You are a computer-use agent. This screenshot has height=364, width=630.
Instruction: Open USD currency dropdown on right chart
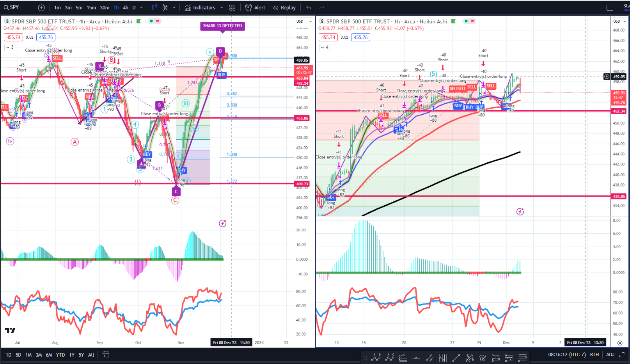(x=619, y=21)
